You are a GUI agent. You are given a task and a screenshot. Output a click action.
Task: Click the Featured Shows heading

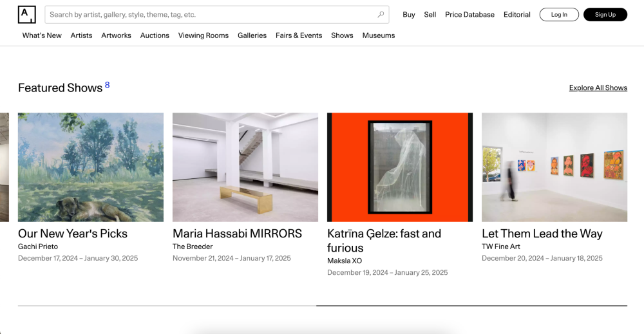point(60,88)
